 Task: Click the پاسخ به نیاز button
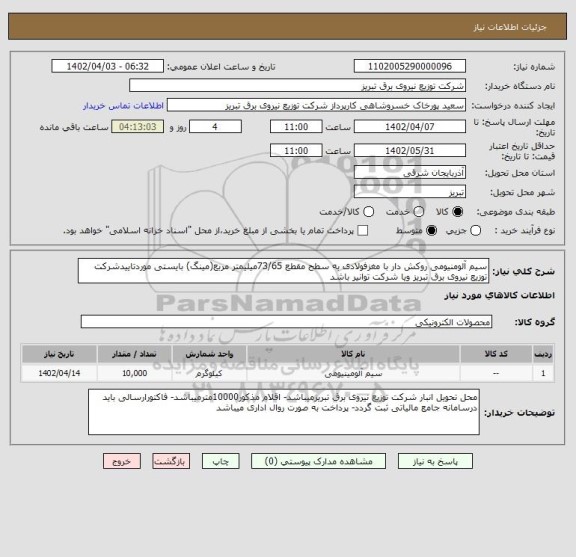pos(435,461)
